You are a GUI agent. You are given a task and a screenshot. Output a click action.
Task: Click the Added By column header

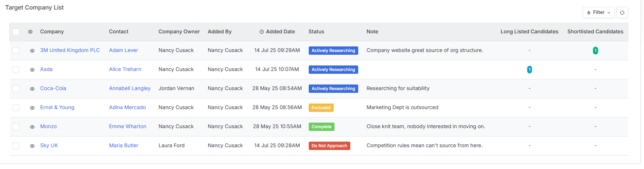[x=220, y=32]
